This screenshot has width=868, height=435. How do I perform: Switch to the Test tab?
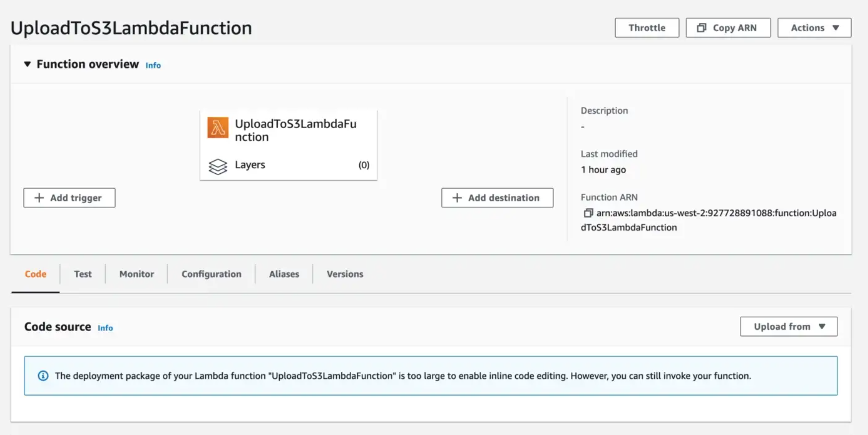click(83, 274)
